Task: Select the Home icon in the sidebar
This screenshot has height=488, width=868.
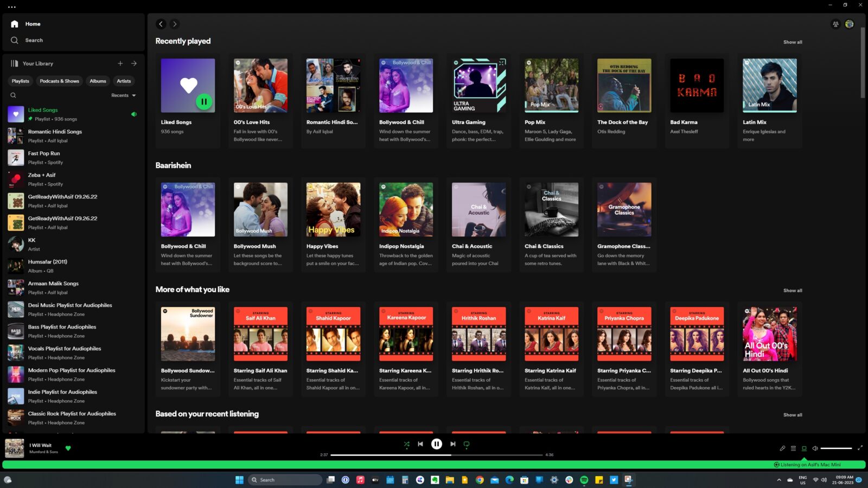Action: 14,24
